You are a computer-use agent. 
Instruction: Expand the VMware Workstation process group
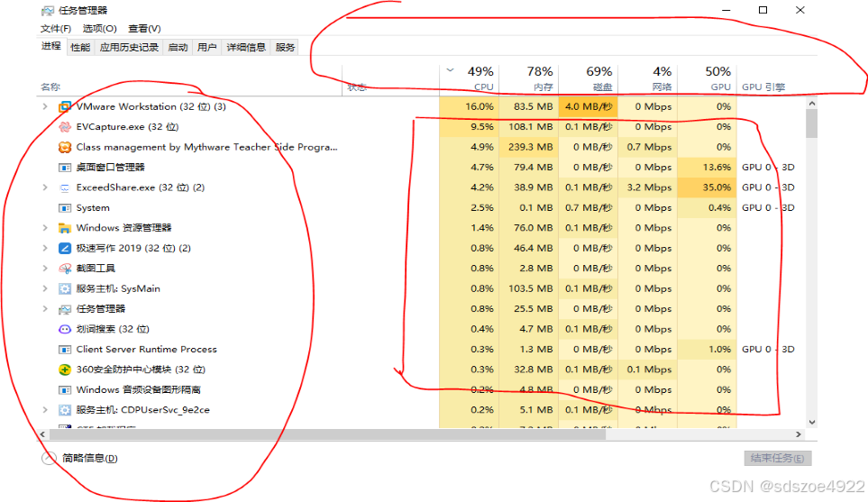pos(45,106)
